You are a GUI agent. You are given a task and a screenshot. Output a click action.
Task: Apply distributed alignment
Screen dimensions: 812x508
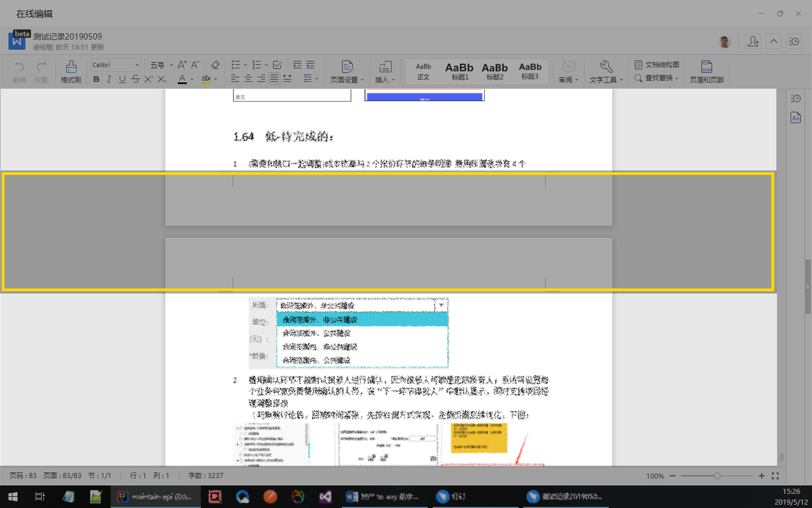[287, 79]
